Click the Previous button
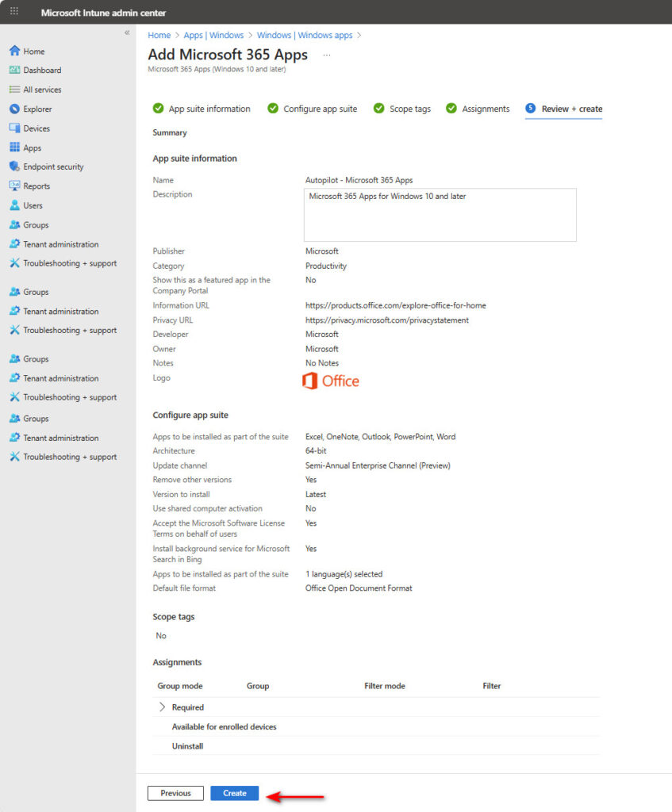The image size is (672, 812). coord(175,793)
